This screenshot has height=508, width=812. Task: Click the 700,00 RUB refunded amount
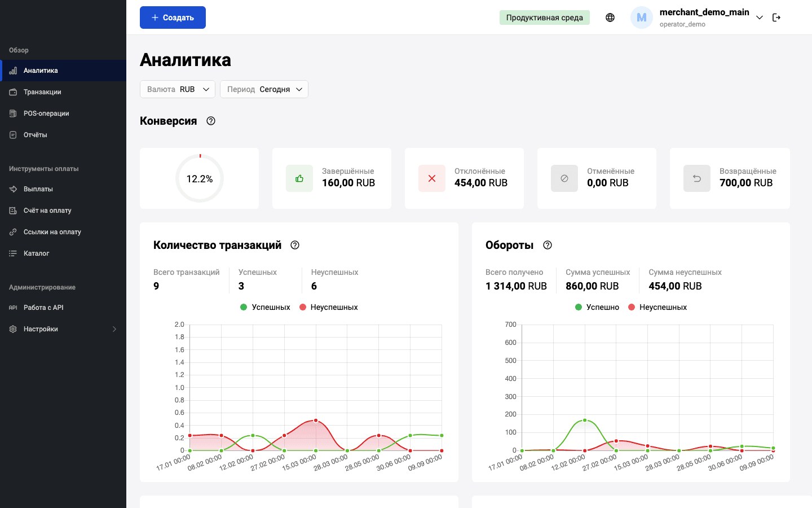click(x=746, y=183)
